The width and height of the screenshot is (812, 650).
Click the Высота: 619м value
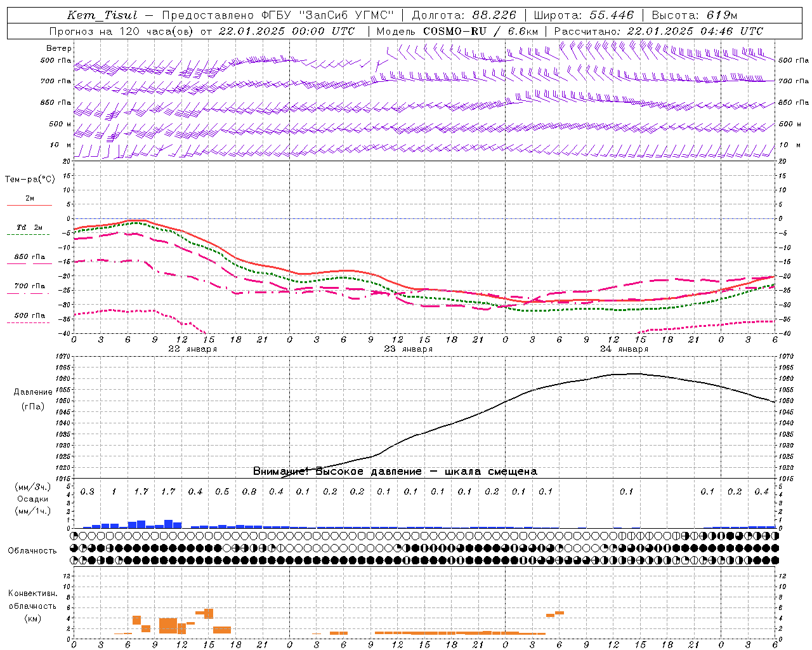(695, 15)
